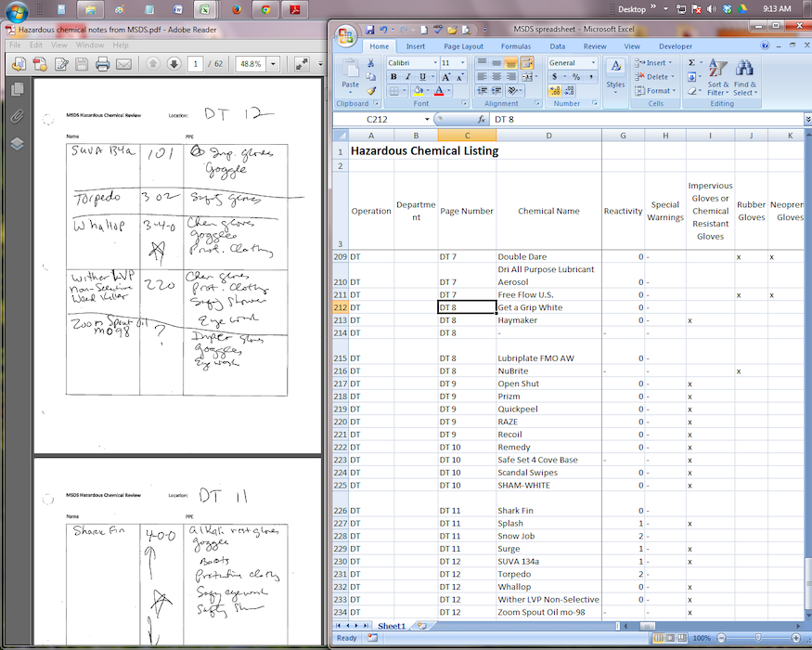Open the Calibri font name dropdown

pyautogui.click(x=435, y=63)
